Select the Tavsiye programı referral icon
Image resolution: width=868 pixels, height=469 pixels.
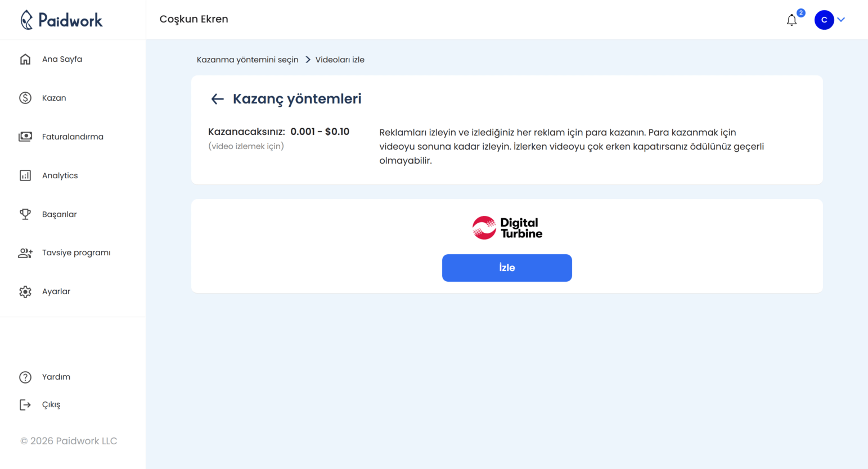click(25, 252)
